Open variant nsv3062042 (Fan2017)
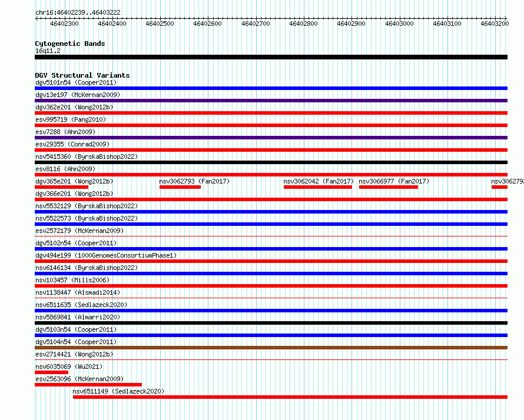Image resolution: width=524 pixels, height=420 pixels. (x=319, y=181)
